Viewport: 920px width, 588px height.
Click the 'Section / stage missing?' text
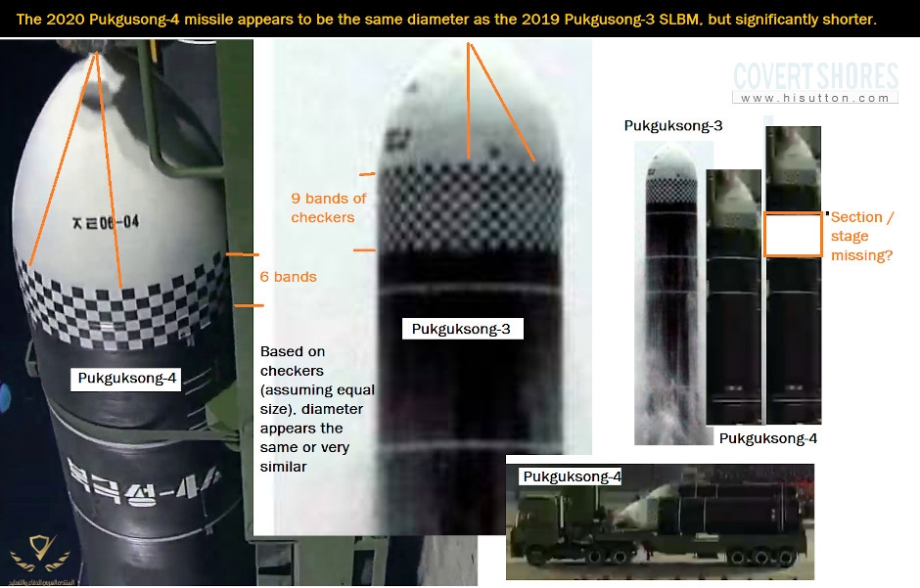pos(862,236)
